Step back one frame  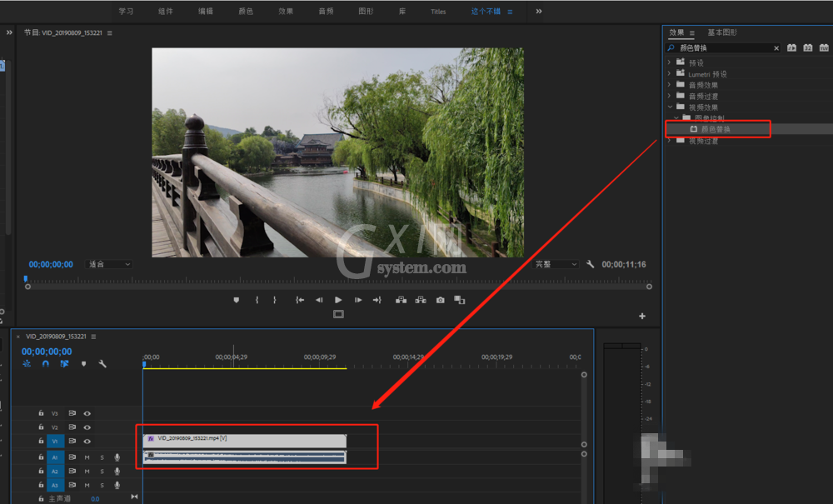(x=319, y=300)
